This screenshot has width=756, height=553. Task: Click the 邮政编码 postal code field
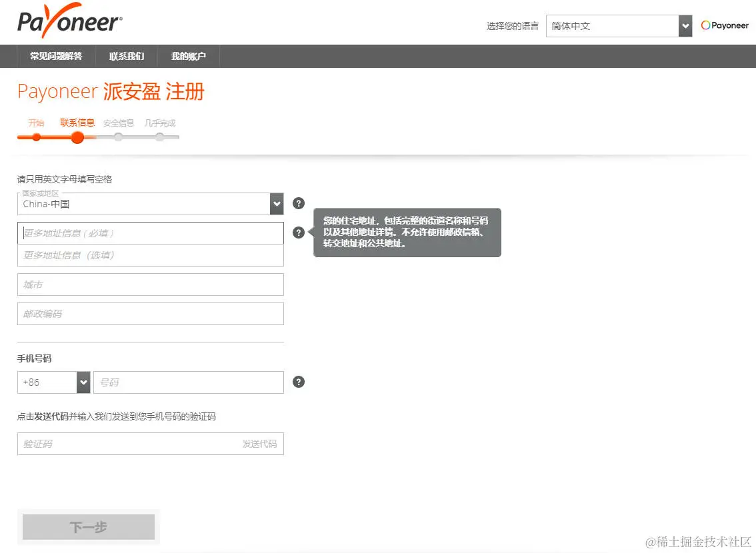(150, 314)
